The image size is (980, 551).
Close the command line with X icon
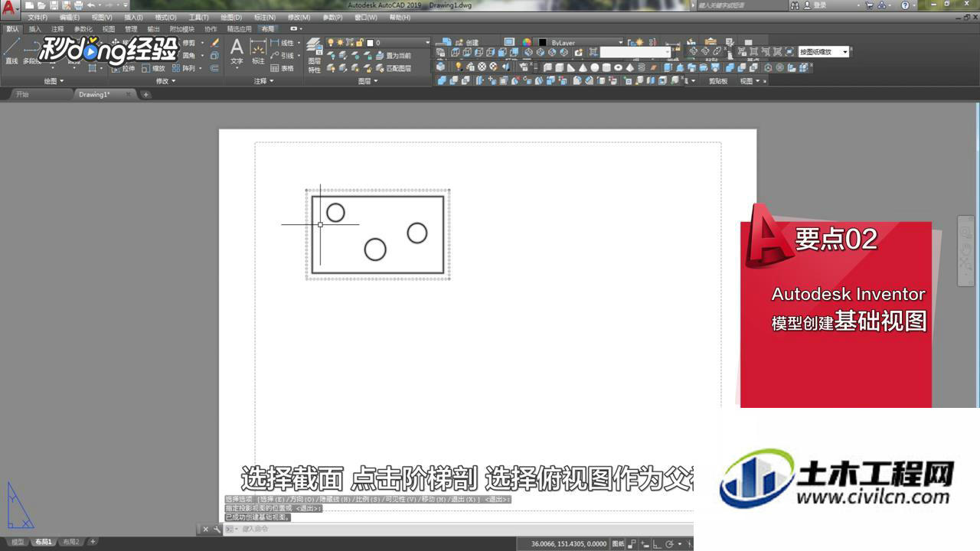205,529
